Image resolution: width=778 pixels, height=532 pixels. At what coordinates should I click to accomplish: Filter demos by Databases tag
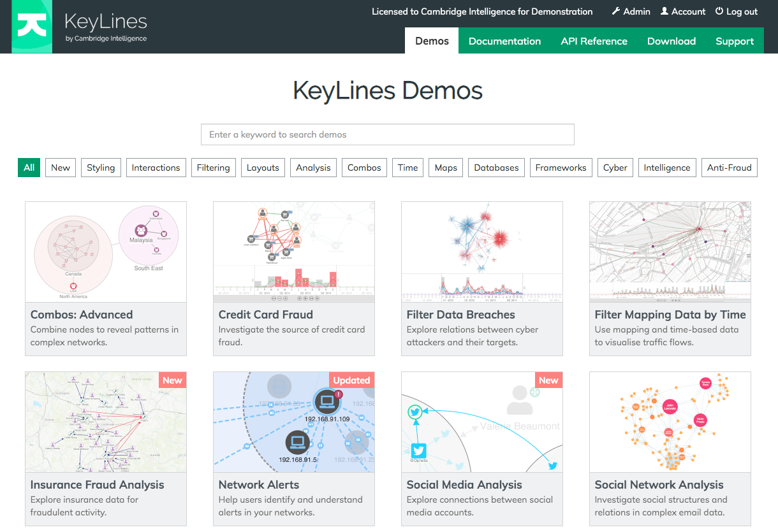click(497, 168)
